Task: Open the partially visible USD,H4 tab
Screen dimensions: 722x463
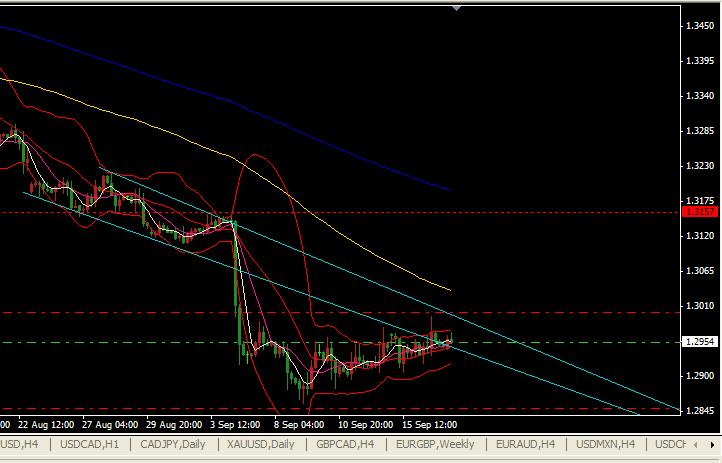Action: pos(19,444)
